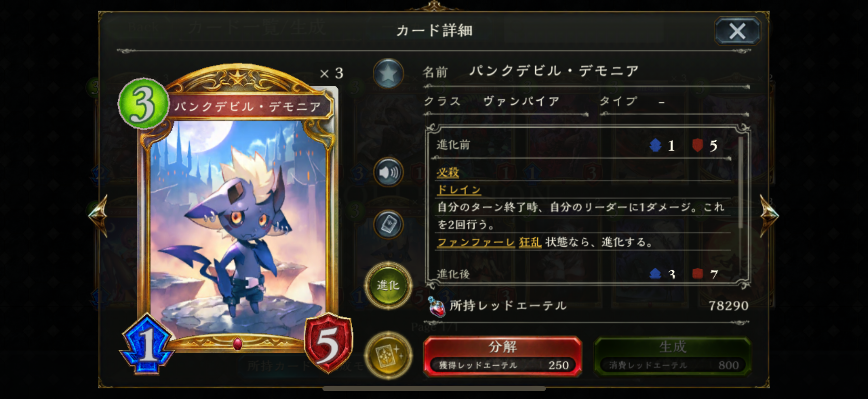Open the 狂乱 keyword link

[x=530, y=242]
